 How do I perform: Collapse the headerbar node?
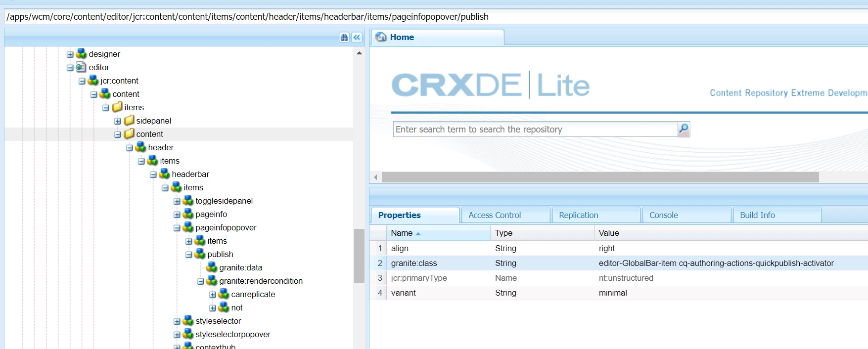click(x=153, y=174)
